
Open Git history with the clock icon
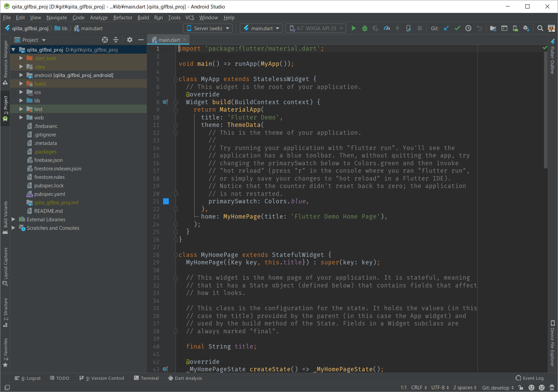tap(468, 29)
